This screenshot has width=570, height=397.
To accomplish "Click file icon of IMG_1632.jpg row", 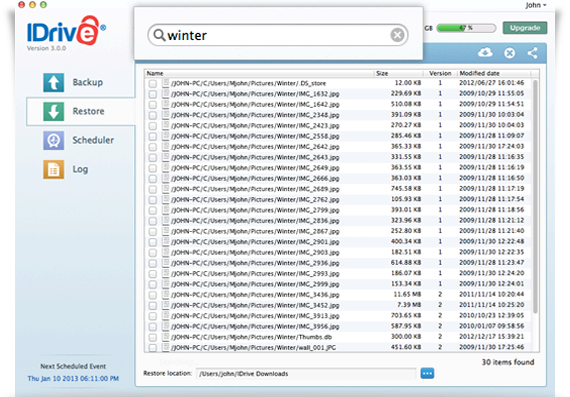I will pos(166,93).
